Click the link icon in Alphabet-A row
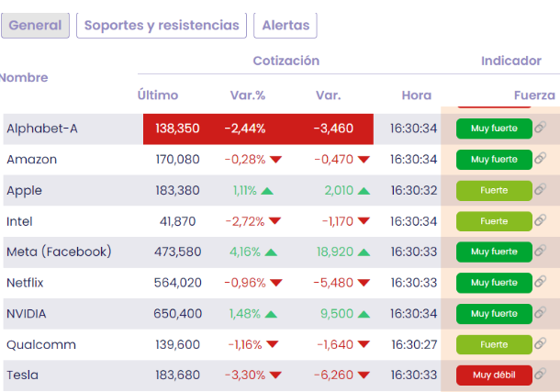Image resolution: width=560 pixels, height=392 pixels. tap(541, 129)
